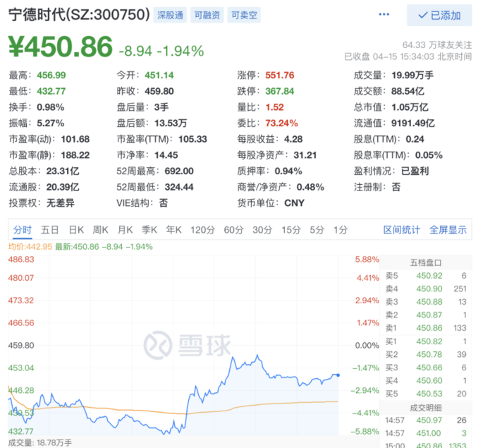Show the 季K chart tab
This screenshot has width=483, height=448.
point(149,230)
